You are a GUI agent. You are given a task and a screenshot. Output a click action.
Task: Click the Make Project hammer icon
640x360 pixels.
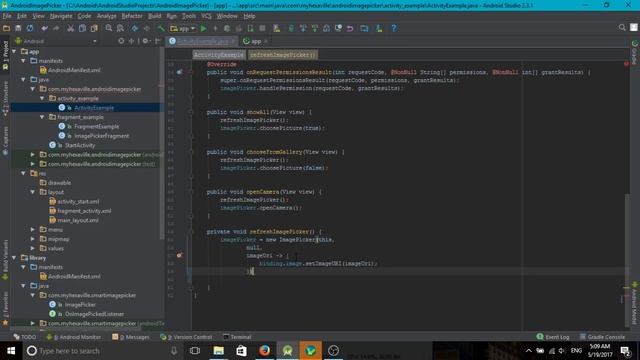point(162,28)
